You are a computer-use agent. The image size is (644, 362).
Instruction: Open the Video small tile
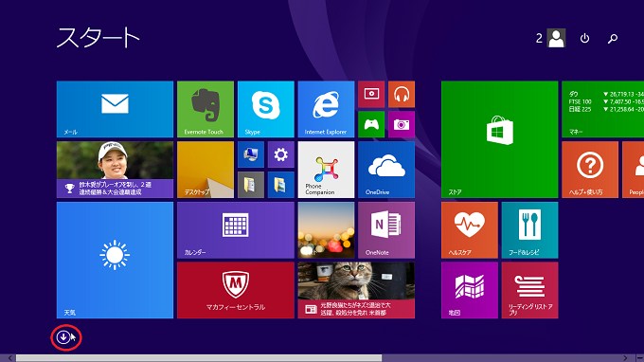(371, 94)
